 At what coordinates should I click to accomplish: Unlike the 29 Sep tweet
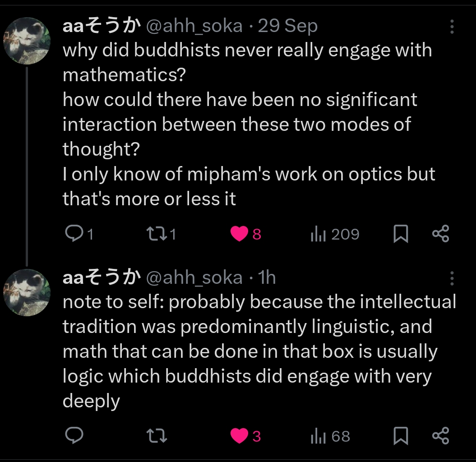coord(239,234)
